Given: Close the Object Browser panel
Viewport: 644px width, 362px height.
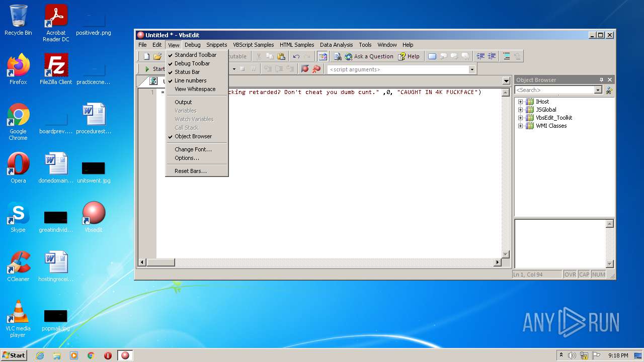Looking at the screenshot, I should (x=610, y=80).
